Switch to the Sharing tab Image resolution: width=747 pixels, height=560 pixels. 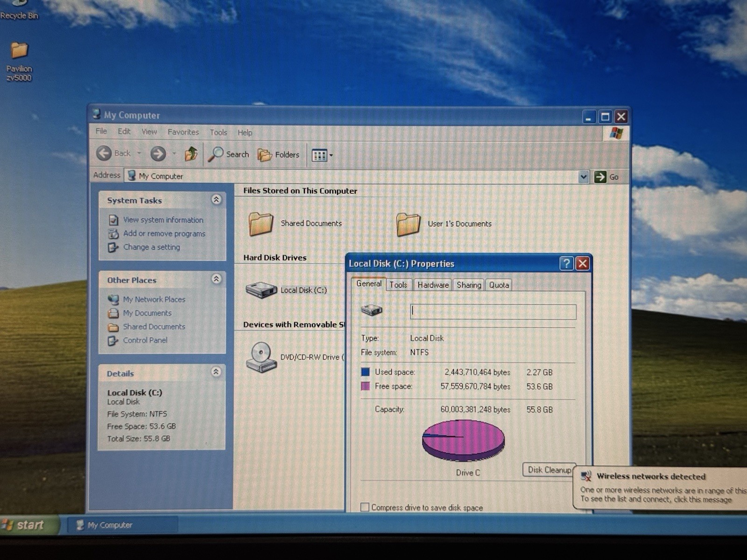(469, 285)
